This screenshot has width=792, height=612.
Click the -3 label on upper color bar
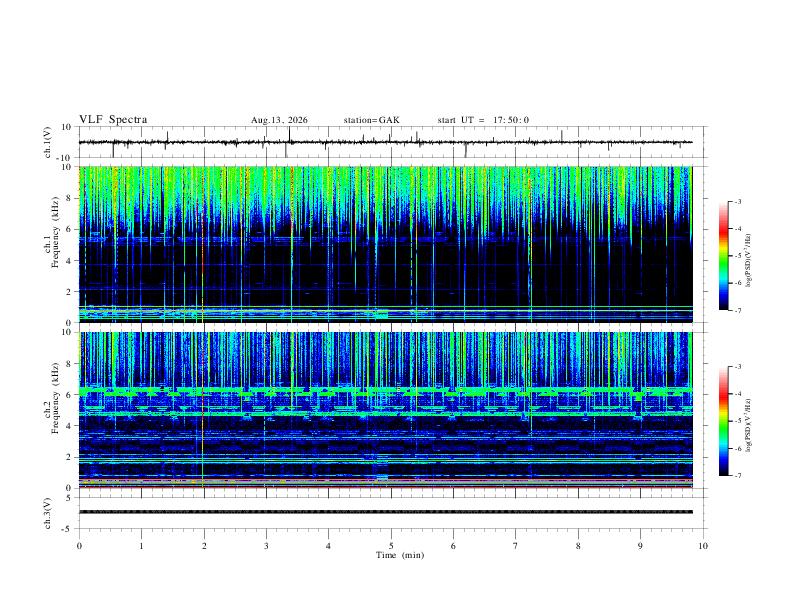738,201
